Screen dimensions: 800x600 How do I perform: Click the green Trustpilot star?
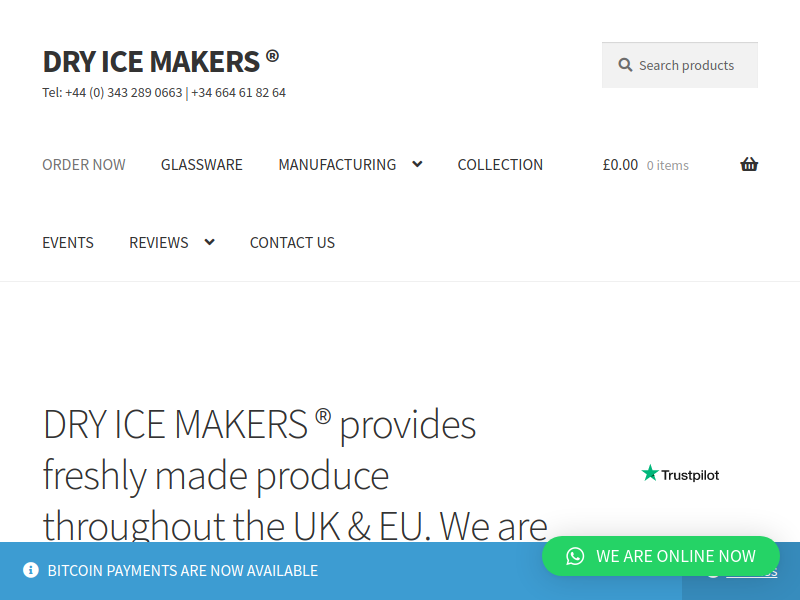point(650,473)
